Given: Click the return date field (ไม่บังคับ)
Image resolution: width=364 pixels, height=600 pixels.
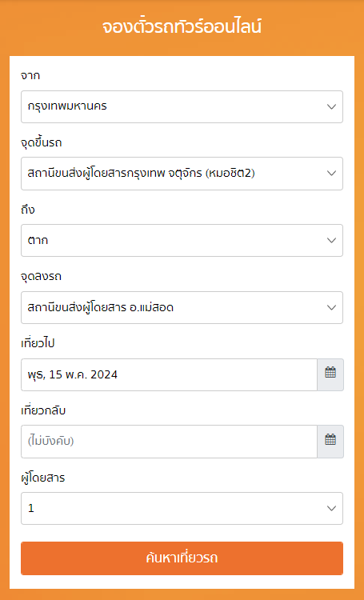Looking at the screenshot, I should 169,442.
